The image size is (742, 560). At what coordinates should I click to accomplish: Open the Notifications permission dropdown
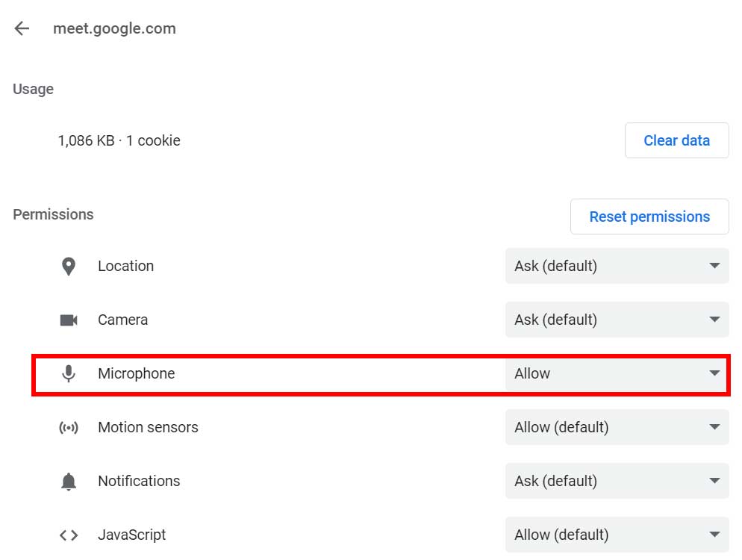[x=617, y=481]
